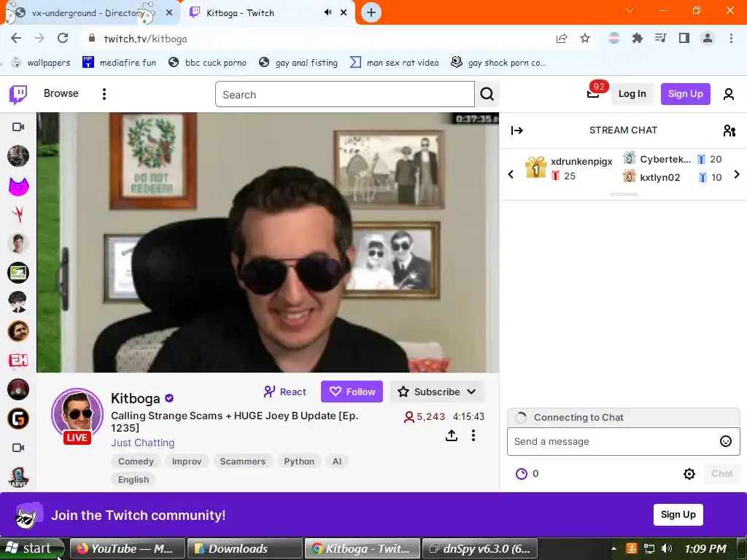Switch to the vx-underground Directory tab
This screenshot has height=560, width=747.
88,13
